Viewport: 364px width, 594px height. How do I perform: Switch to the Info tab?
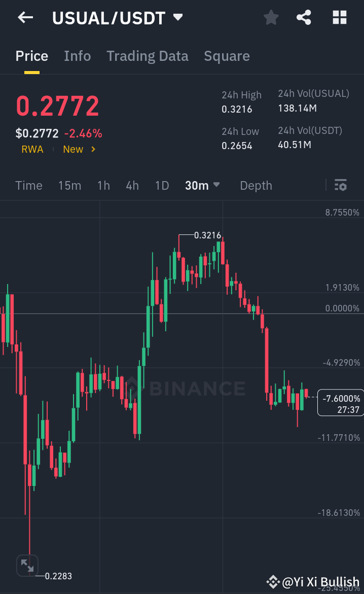pyautogui.click(x=77, y=56)
